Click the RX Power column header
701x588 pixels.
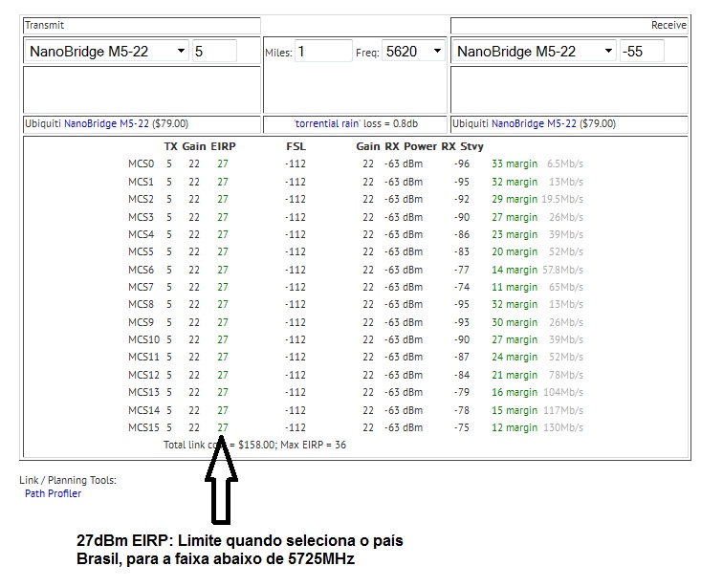click(x=411, y=146)
